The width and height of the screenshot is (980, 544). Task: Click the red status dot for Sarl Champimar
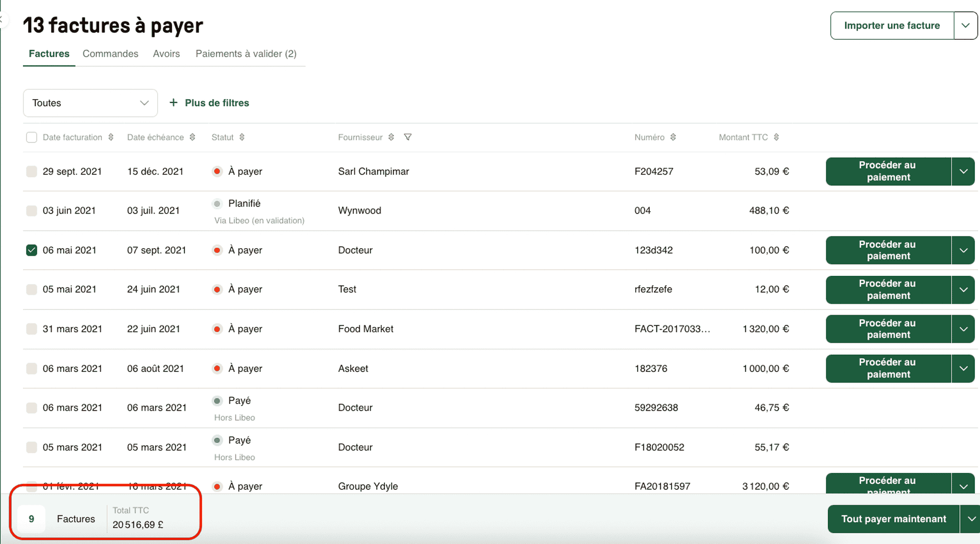(217, 172)
